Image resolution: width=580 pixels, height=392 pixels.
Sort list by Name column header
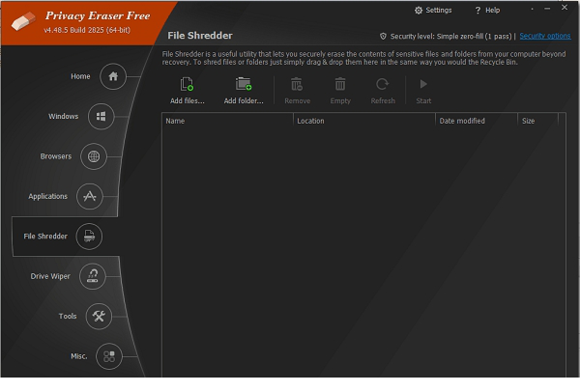click(227, 121)
